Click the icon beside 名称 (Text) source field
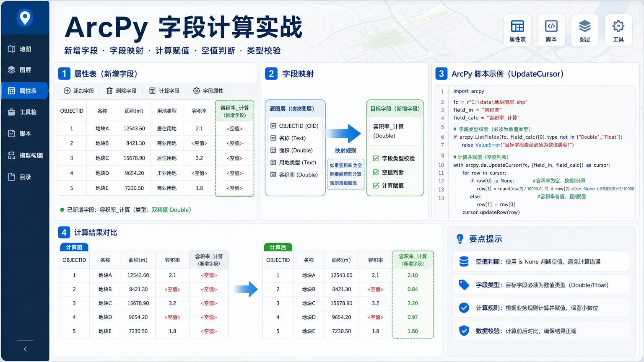This screenshot has width=644, height=362. click(273, 138)
